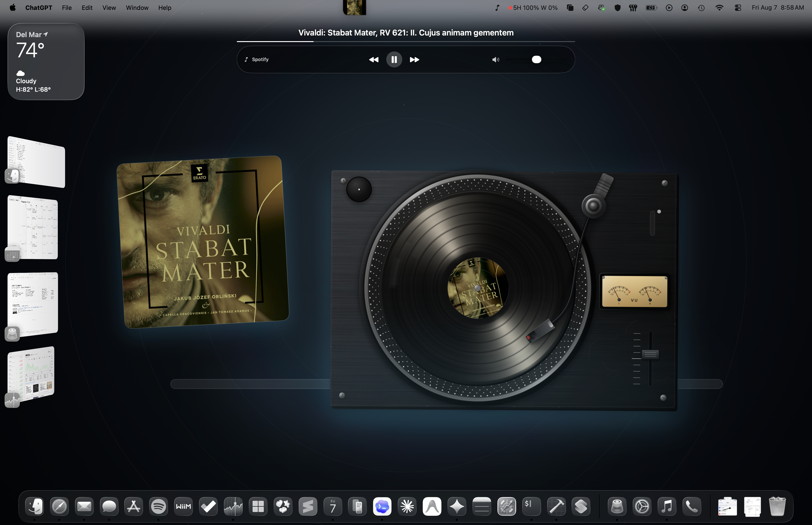Open Stocks from the Dock

(233, 506)
